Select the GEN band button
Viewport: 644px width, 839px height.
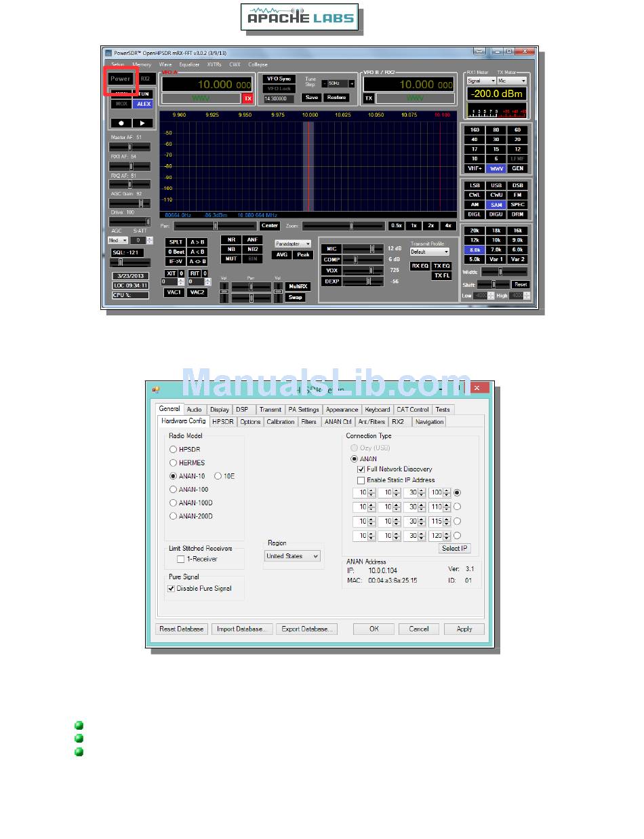click(518, 168)
